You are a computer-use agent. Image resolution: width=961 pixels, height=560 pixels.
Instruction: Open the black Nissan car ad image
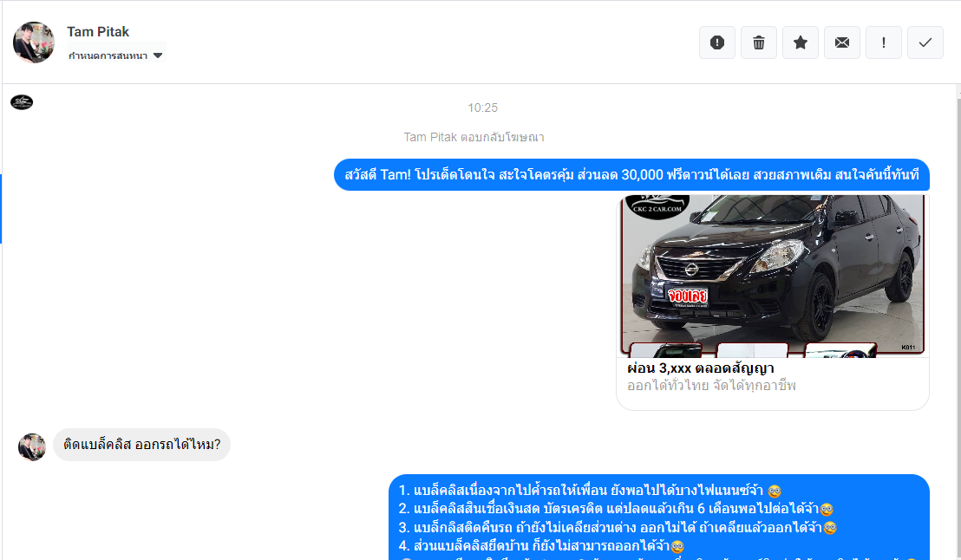tap(772, 275)
